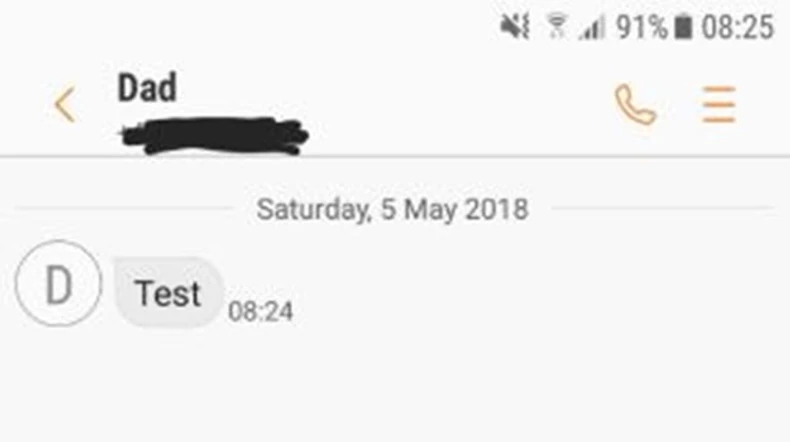
Task: Tap the 08:25 status bar clock
Action: 738,27
